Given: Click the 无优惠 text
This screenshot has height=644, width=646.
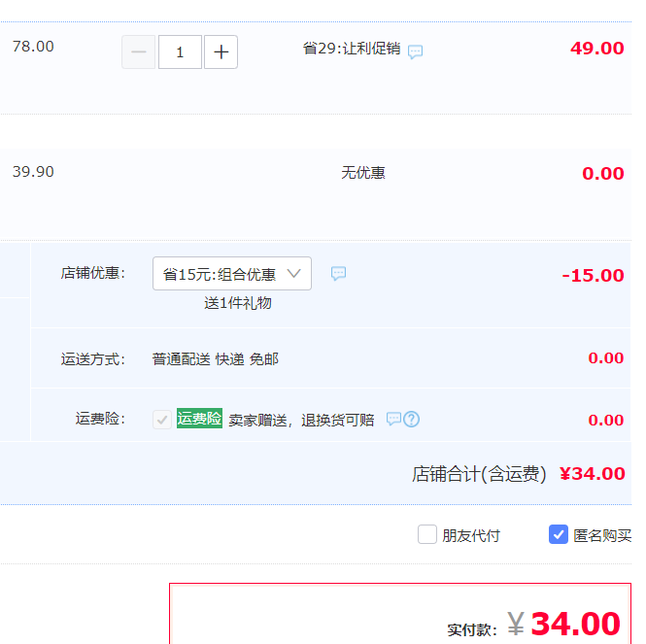Looking at the screenshot, I should [363, 173].
